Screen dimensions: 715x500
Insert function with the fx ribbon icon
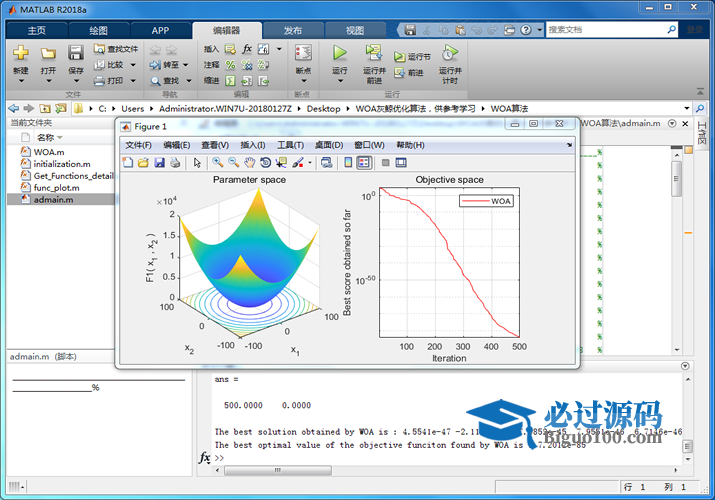pos(247,49)
